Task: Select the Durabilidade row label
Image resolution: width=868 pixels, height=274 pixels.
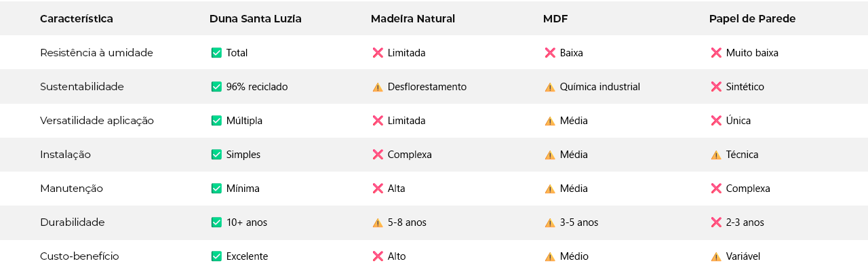Action: click(x=73, y=222)
